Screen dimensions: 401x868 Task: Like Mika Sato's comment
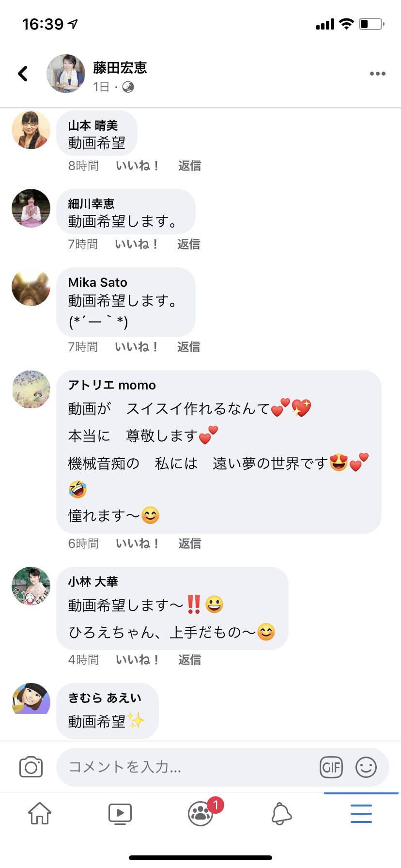[x=137, y=347]
